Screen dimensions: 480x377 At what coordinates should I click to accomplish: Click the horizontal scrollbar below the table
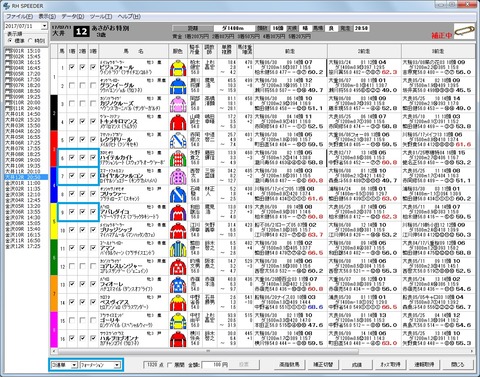(x=262, y=351)
